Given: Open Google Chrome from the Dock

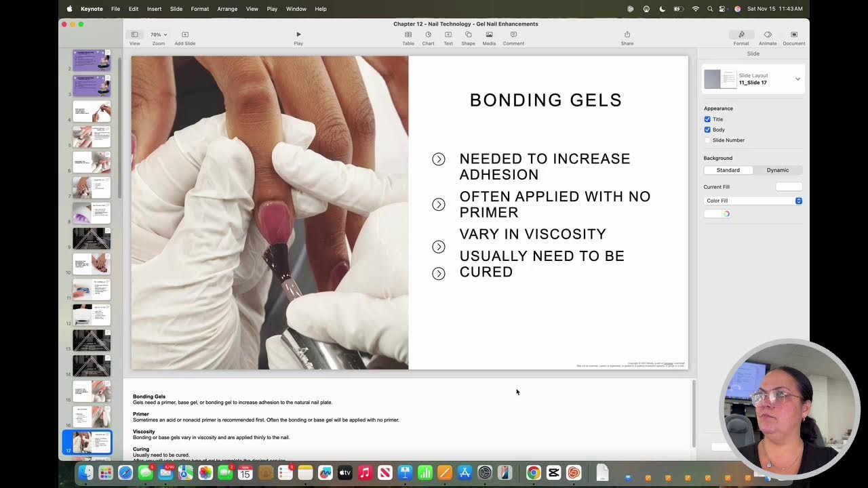Looking at the screenshot, I should pos(534,472).
